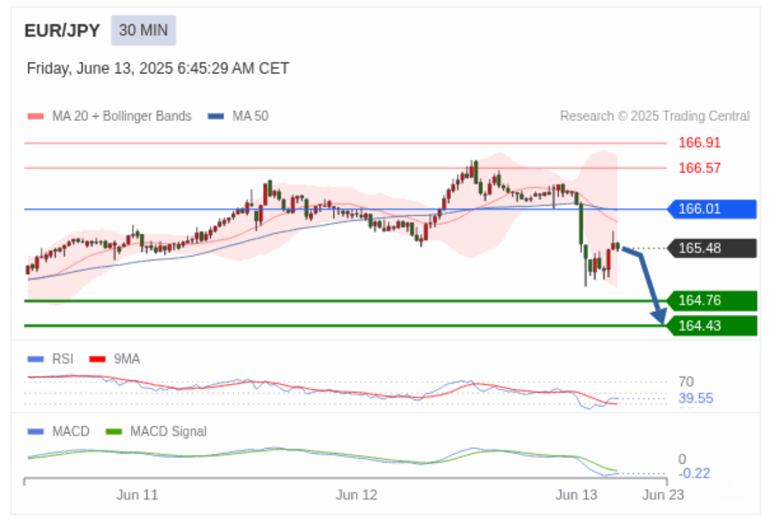Click the blue RSI legend swatch

(35, 359)
